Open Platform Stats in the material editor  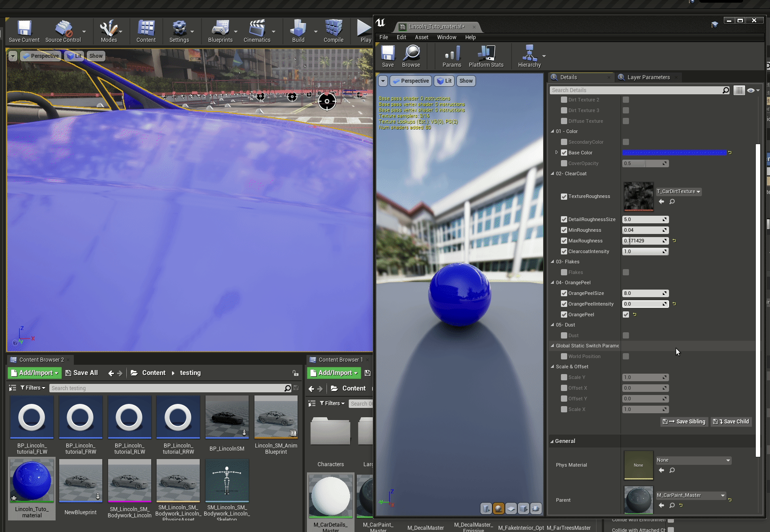coord(486,56)
